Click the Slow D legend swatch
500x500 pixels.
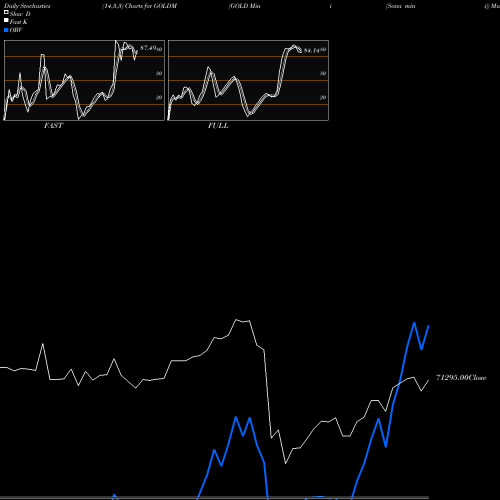click(x=6, y=13)
